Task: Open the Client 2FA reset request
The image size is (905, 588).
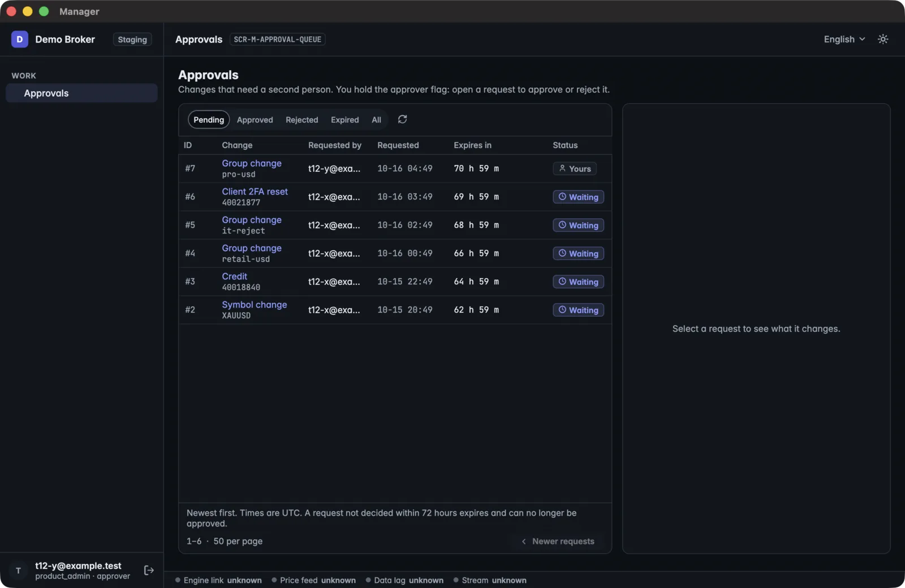Action: [x=255, y=192]
